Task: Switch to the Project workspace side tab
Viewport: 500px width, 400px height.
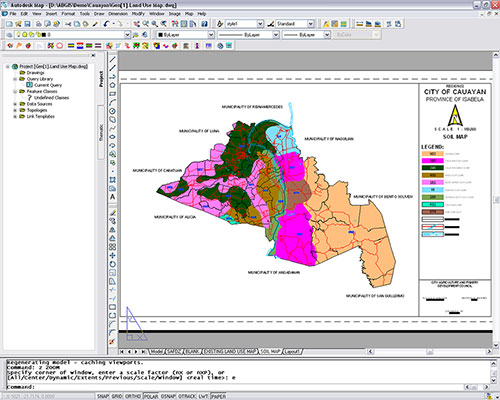Action: click(101, 79)
